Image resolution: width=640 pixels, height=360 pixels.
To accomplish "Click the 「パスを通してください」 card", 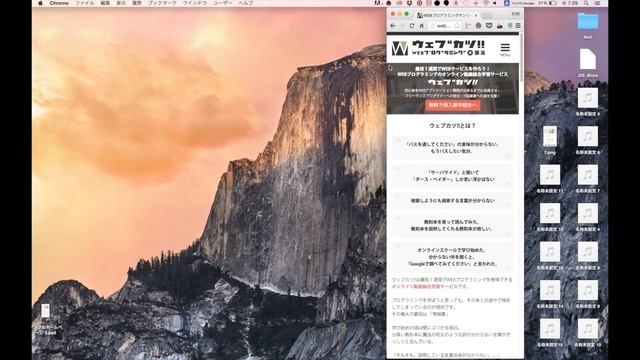I will click(452, 148).
